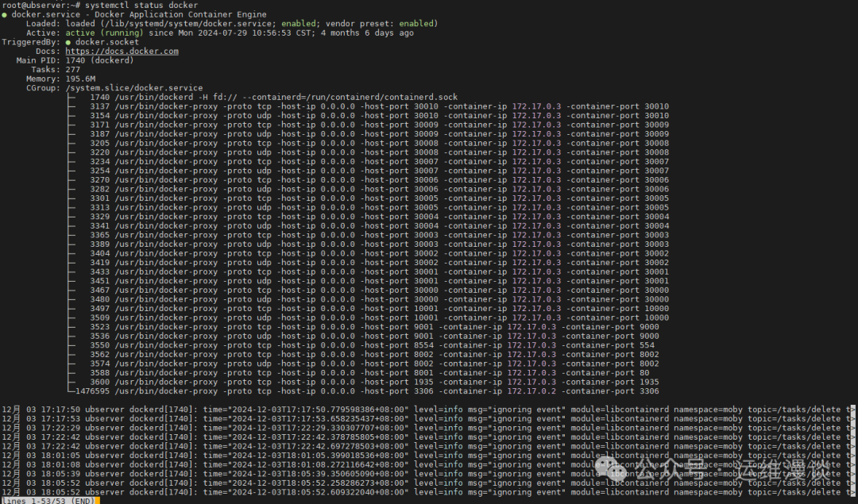This screenshot has width=858, height=504.
Task: Click the log entry stamped 18:05:39
Action: coord(428,474)
